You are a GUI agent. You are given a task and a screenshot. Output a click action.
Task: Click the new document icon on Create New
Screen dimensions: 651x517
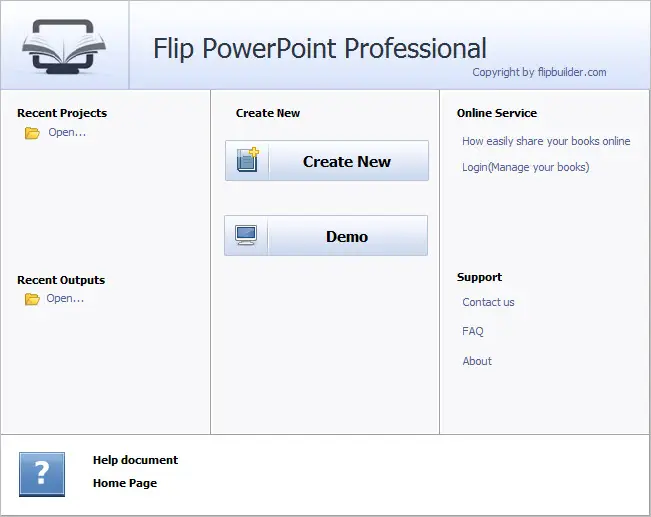[248, 160]
